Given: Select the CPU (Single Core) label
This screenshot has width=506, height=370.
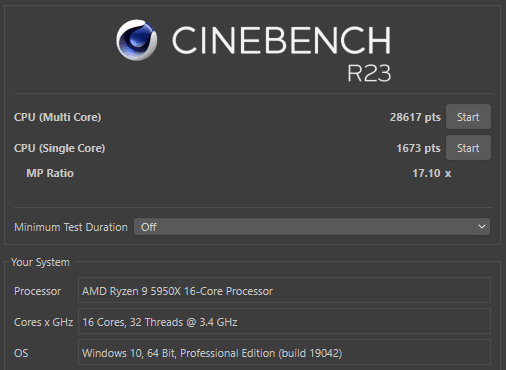Looking at the screenshot, I should point(59,148).
